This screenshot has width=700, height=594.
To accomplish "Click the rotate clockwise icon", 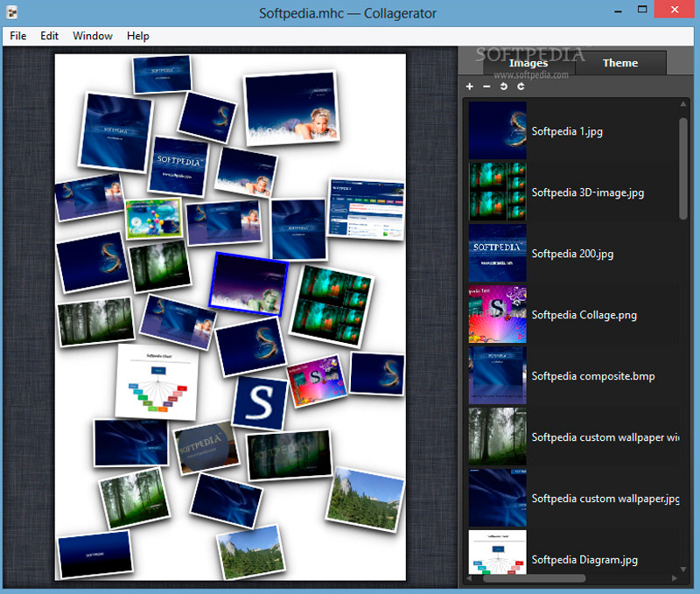I will [x=521, y=87].
